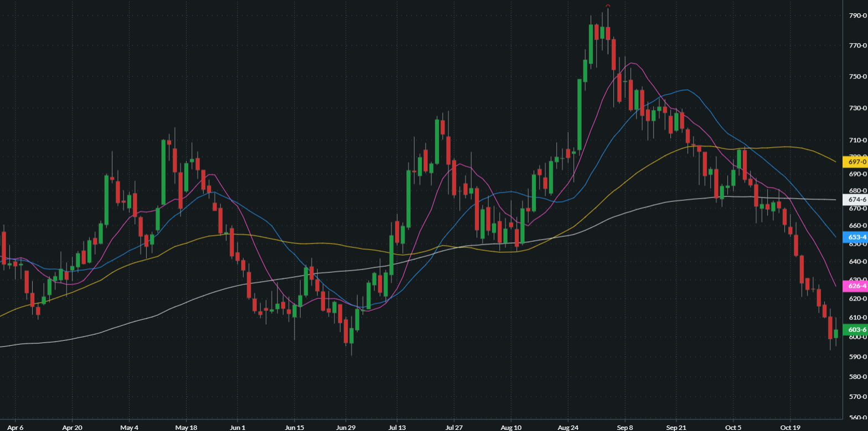Select the 710-0 price axis label

(x=857, y=141)
